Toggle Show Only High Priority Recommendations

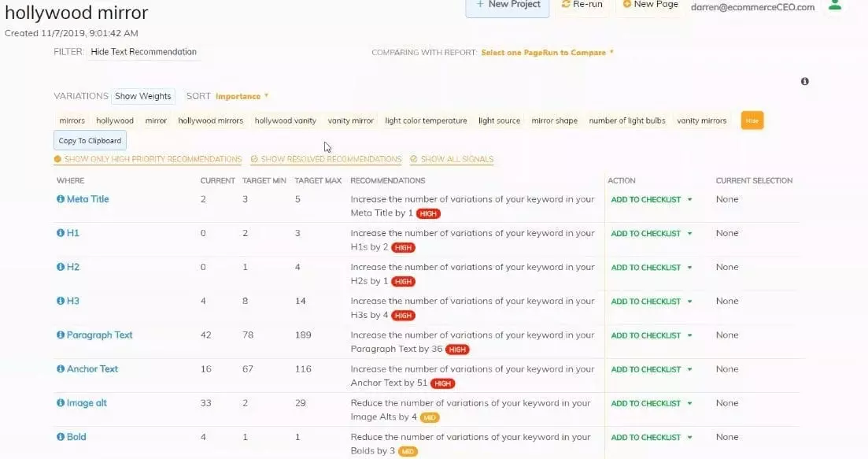[148, 159]
